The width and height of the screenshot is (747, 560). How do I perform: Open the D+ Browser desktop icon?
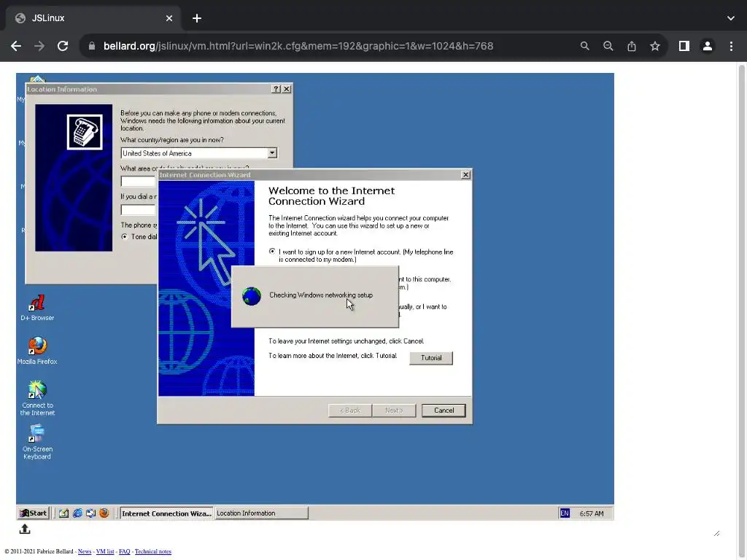tap(36, 308)
